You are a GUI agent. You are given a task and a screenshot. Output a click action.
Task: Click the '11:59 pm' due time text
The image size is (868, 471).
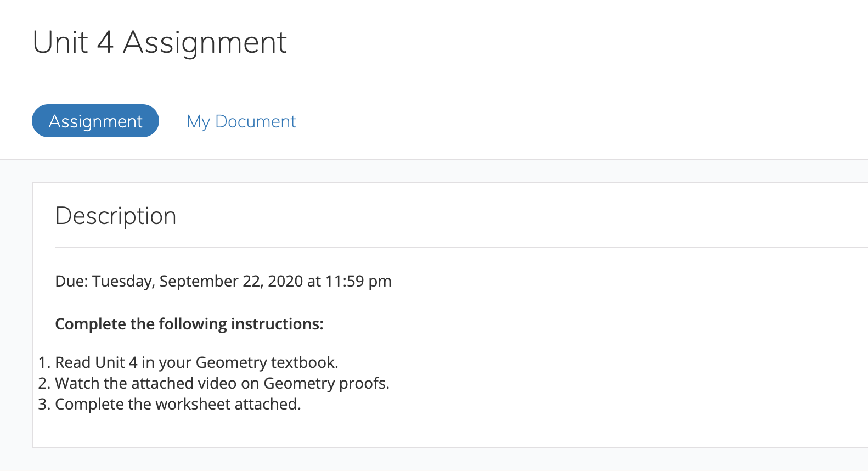pos(358,281)
